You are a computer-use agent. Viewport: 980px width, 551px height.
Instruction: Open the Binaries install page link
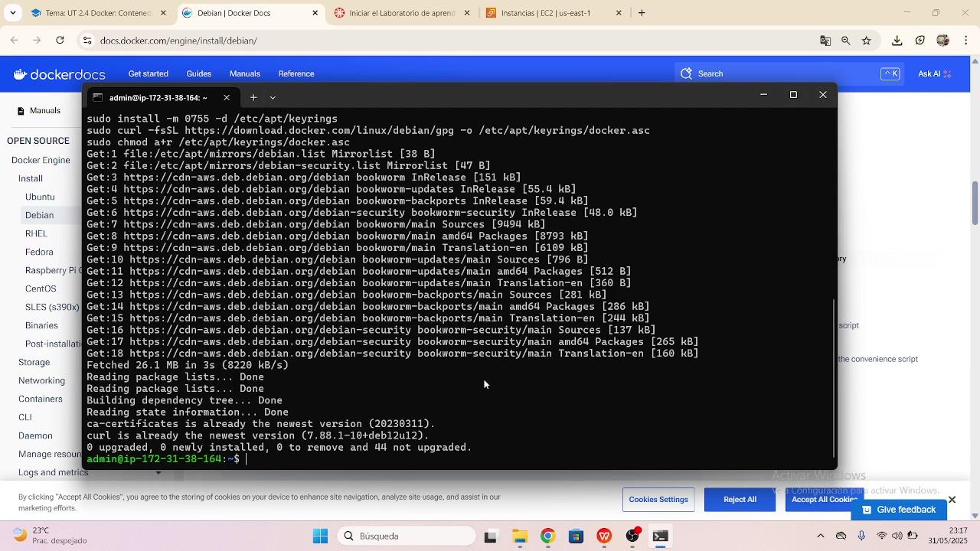point(41,325)
